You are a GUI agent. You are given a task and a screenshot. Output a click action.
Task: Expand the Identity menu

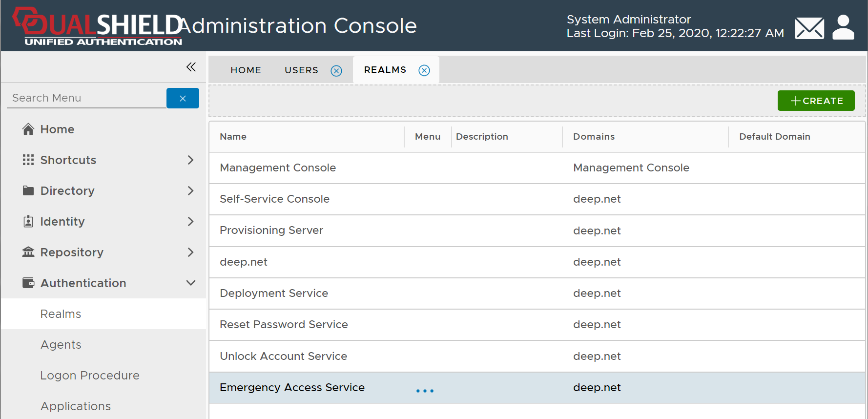coord(190,222)
